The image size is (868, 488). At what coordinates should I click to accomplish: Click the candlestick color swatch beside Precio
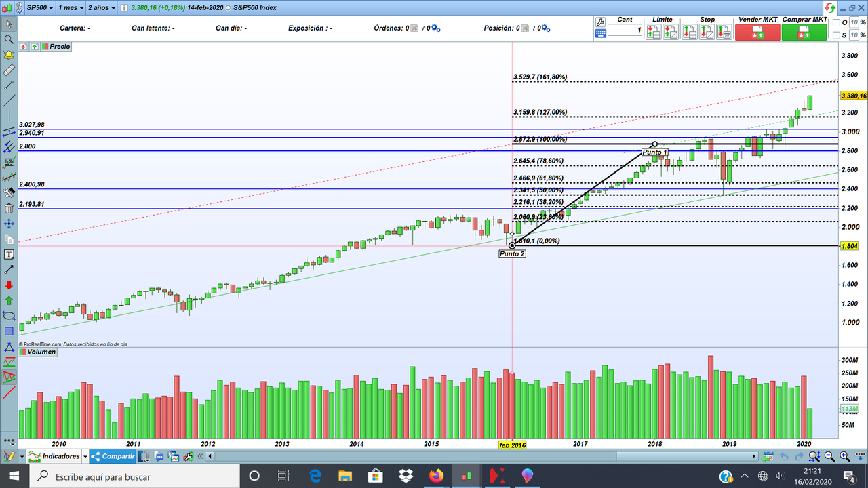point(45,47)
